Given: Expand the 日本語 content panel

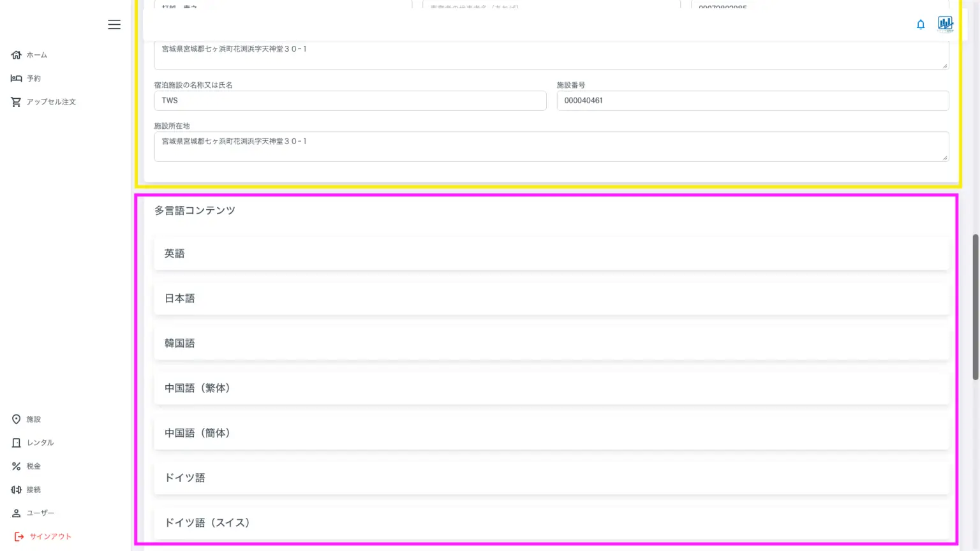Looking at the screenshot, I should pos(551,298).
